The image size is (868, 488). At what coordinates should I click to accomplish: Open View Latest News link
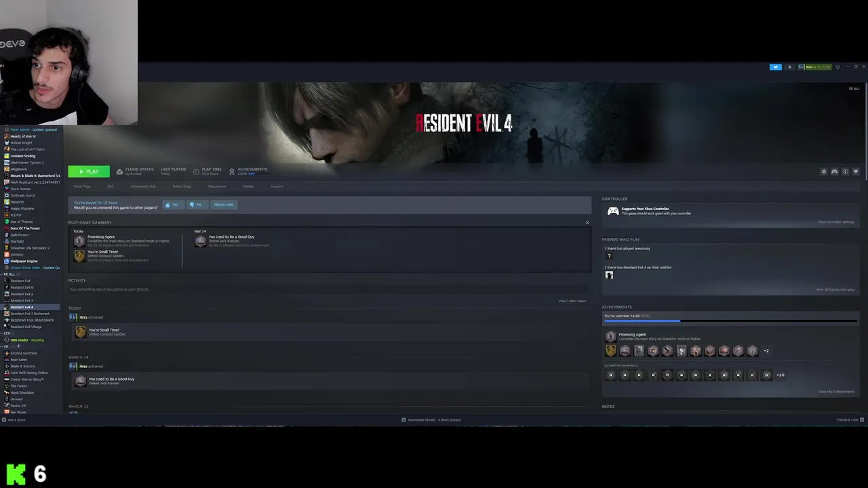pos(572,301)
